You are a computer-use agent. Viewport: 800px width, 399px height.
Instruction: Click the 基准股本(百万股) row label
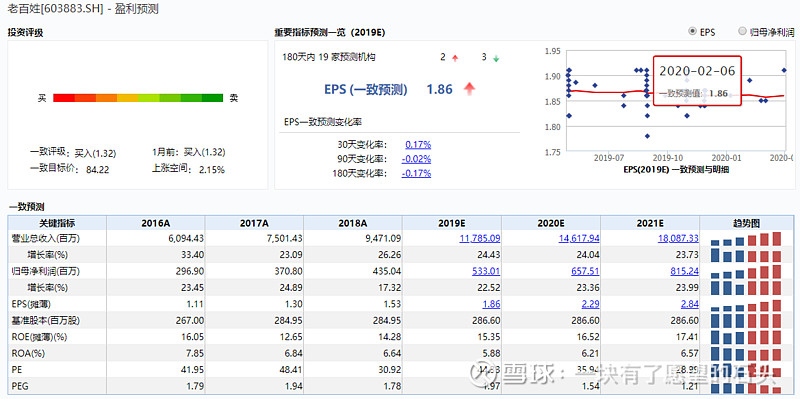click(46, 321)
